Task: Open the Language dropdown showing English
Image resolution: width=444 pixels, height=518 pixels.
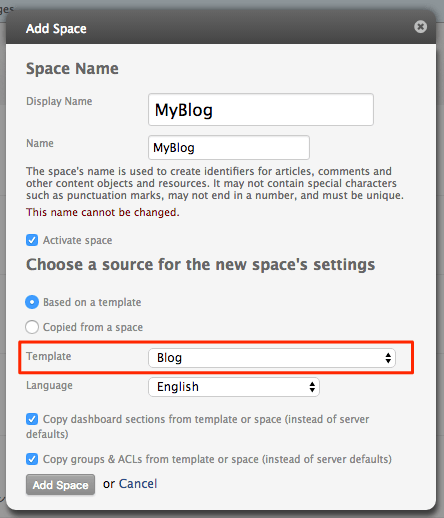Action: click(x=234, y=387)
